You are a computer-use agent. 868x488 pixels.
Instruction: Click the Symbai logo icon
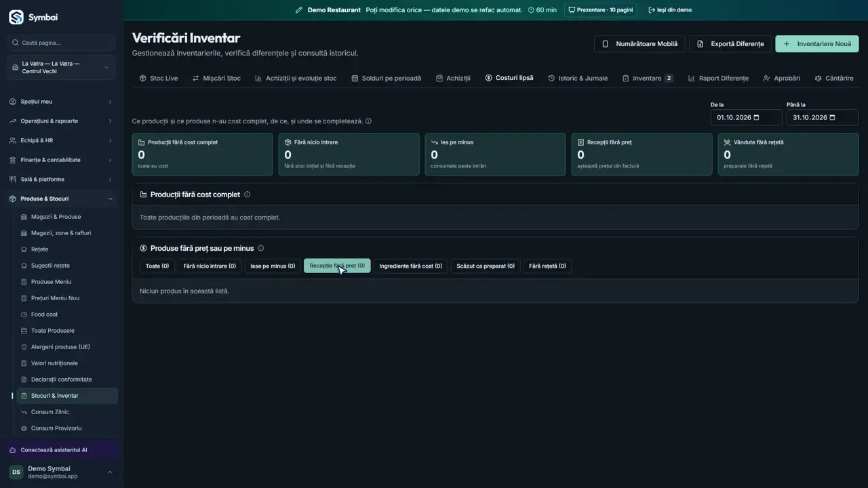click(x=16, y=17)
